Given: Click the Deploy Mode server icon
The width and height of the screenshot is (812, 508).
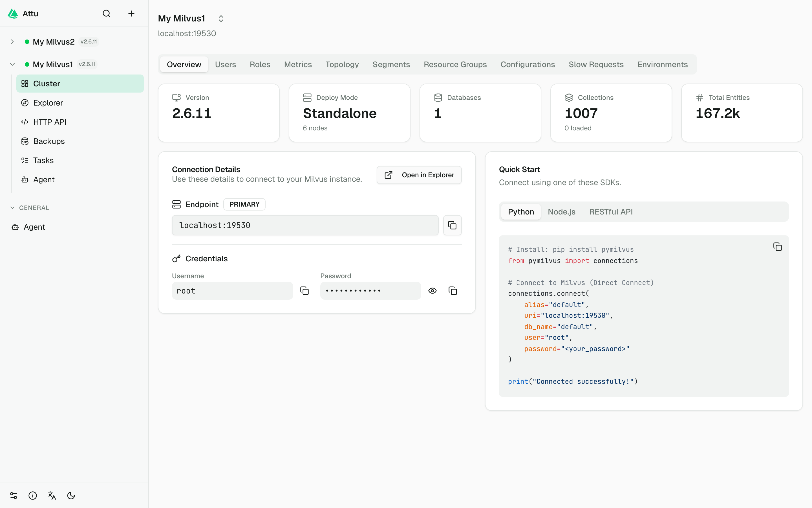Looking at the screenshot, I should click(x=307, y=97).
